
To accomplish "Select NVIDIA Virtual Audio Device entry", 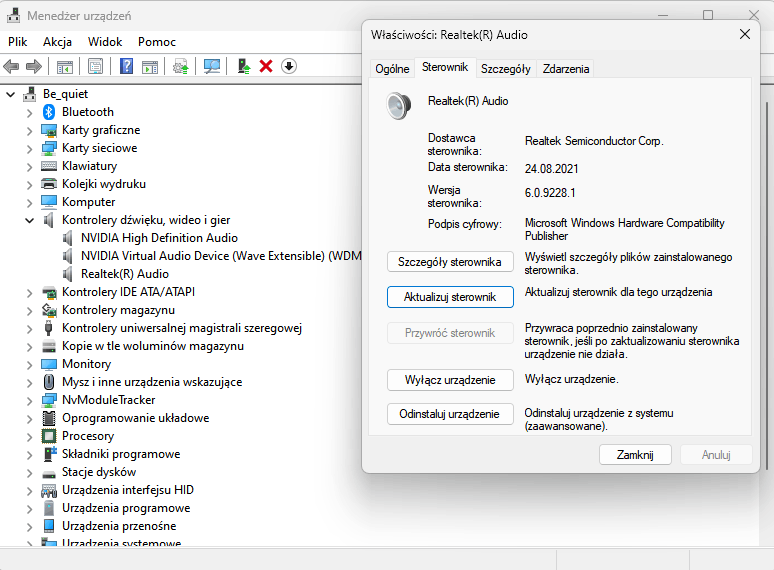I will tap(221, 256).
